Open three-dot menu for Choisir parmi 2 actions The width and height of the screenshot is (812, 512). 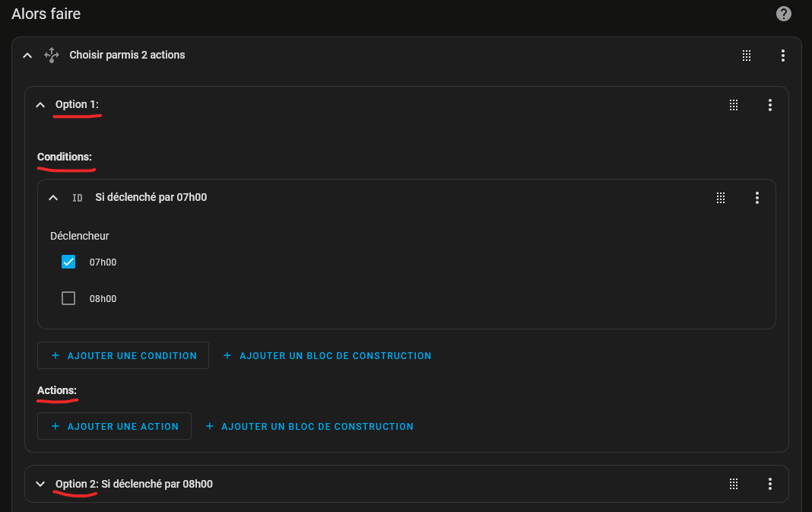[783, 56]
